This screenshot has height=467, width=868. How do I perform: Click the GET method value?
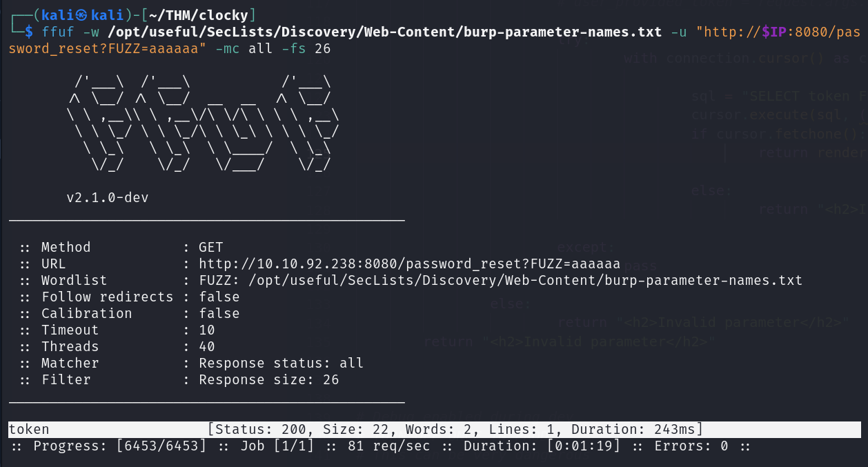(x=211, y=247)
